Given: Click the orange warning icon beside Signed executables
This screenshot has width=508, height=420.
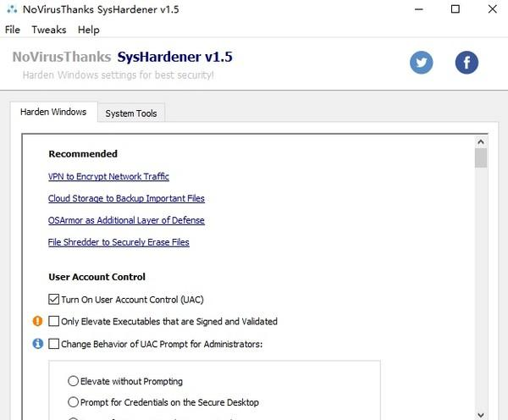Looking at the screenshot, I should pos(37,321).
